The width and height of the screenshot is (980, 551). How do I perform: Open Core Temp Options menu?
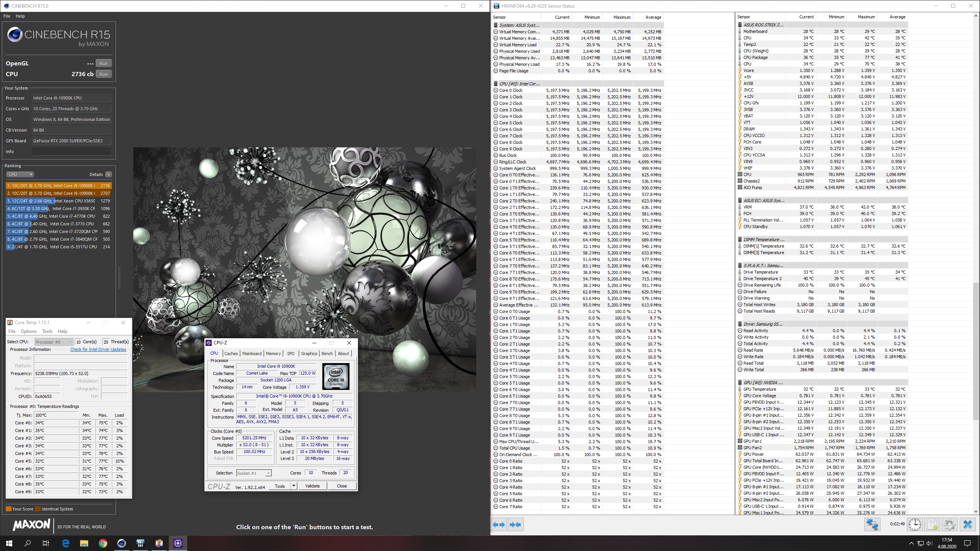tap(29, 331)
